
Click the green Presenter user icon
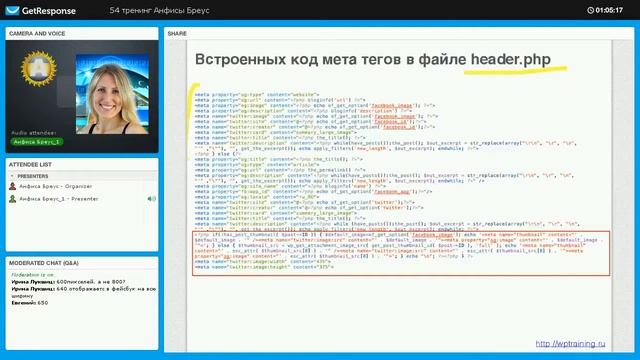13,199
